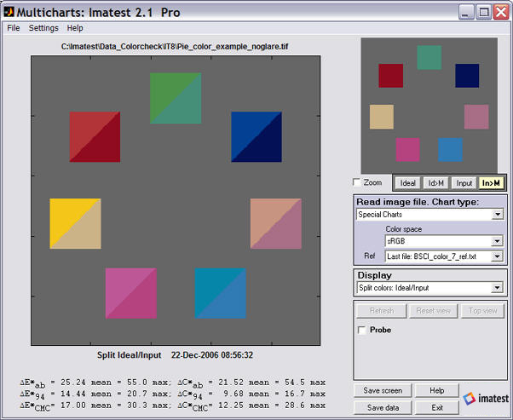The image size is (513, 420).
Task: Click the salmon and mauve split patch
Action: [276, 223]
